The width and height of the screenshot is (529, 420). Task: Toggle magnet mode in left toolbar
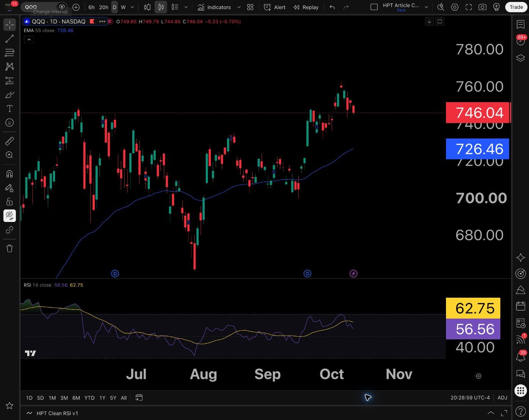tap(10, 174)
